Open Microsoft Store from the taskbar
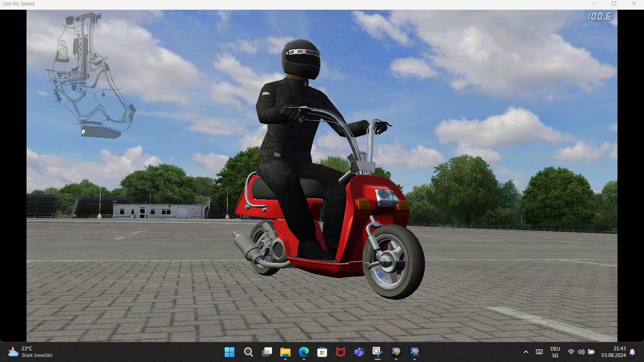Viewport: 644px width, 362px height. coord(322,352)
